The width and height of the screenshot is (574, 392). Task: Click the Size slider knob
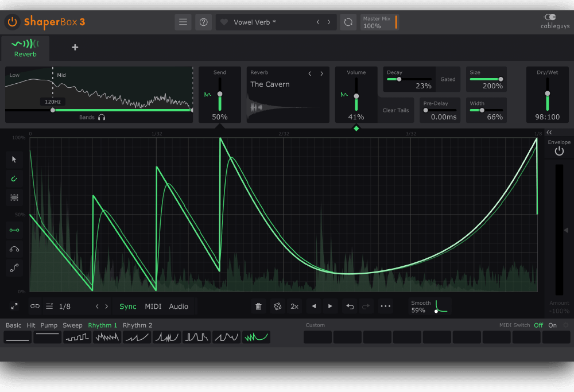[501, 79]
